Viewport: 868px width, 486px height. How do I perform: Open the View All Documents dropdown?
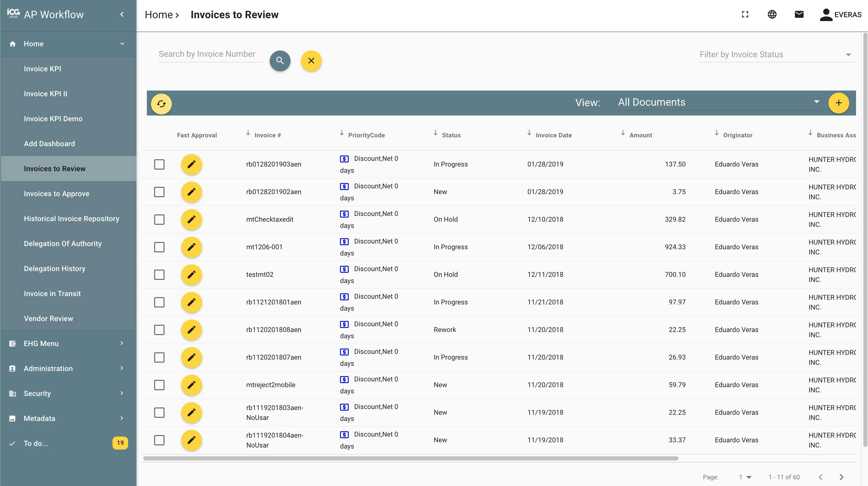pos(720,102)
